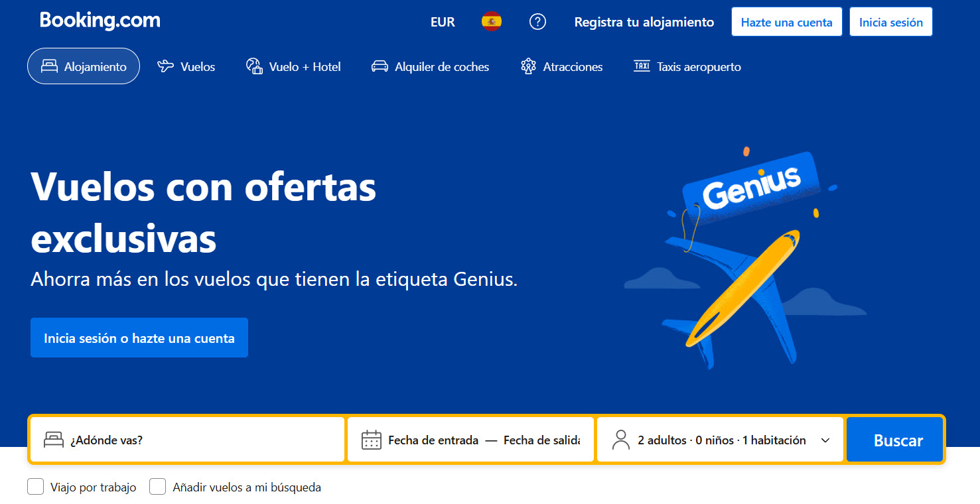Switch to the Vuelo + Hotel tab
The height and width of the screenshot is (504, 980).
pos(293,66)
